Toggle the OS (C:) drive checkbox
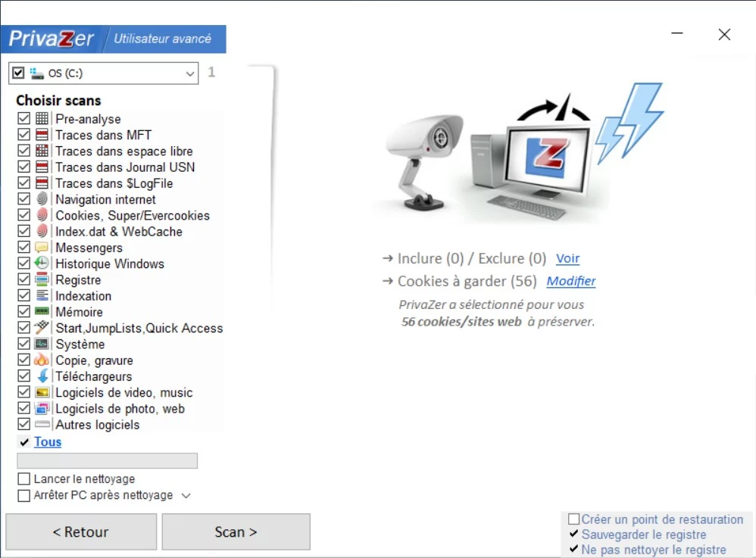Image resolution: width=756 pixels, height=558 pixels. [18, 73]
